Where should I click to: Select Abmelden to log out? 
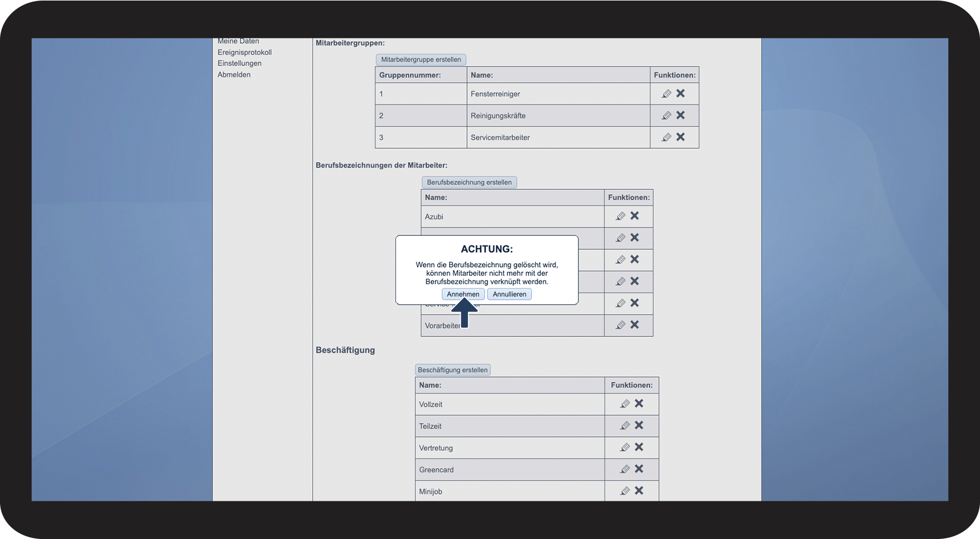pyautogui.click(x=234, y=74)
